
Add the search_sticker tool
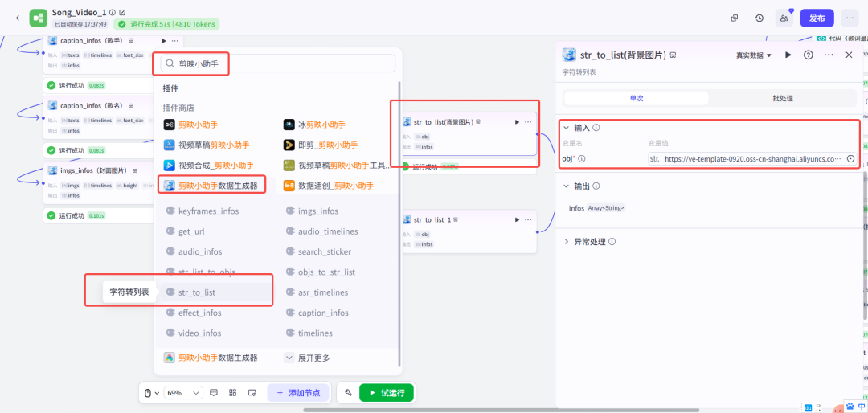click(318, 251)
